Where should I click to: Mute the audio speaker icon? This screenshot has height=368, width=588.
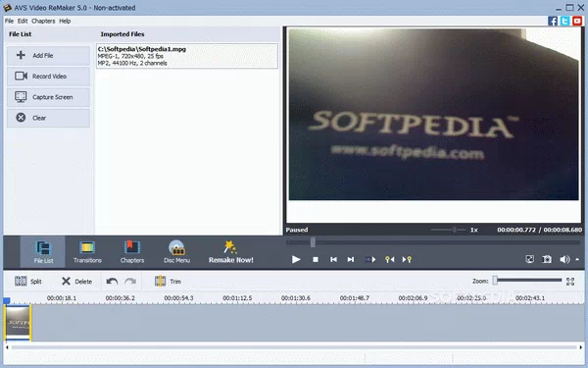click(x=564, y=259)
